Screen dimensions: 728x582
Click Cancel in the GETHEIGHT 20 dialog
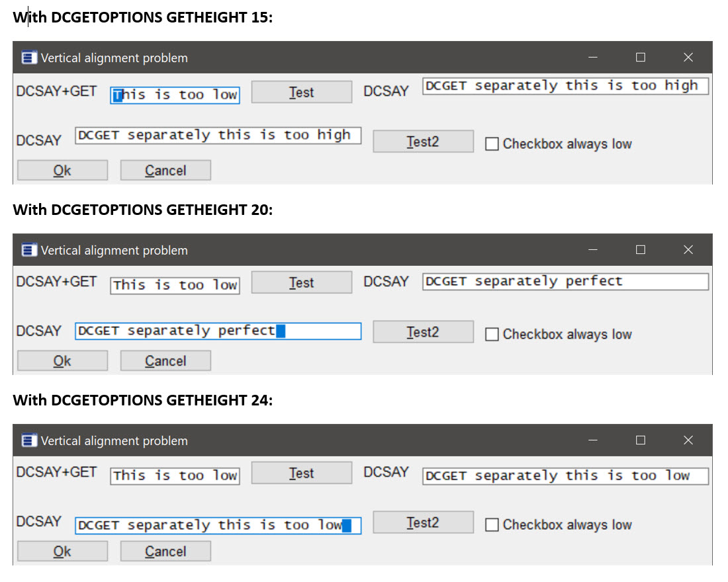pyautogui.click(x=165, y=361)
